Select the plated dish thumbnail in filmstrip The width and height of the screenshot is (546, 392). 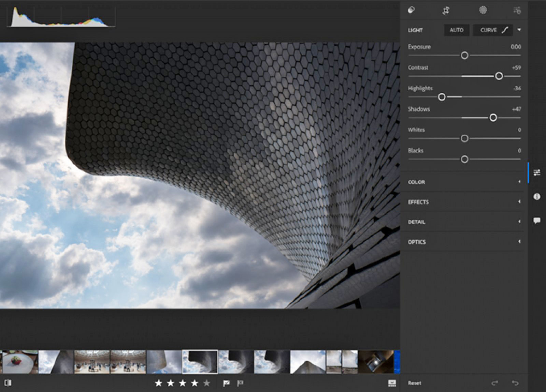click(x=20, y=362)
